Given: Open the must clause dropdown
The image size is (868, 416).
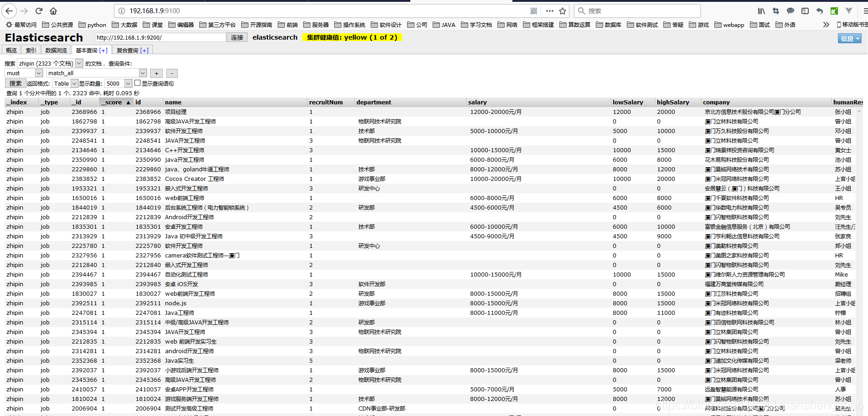Looking at the screenshot, I should [x=24, y=73].
